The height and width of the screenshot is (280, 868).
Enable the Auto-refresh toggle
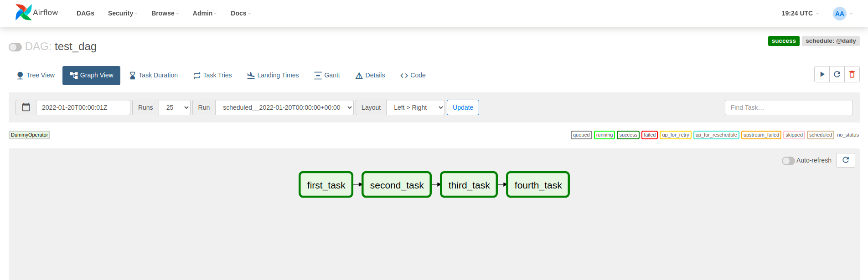pos(788,160)
